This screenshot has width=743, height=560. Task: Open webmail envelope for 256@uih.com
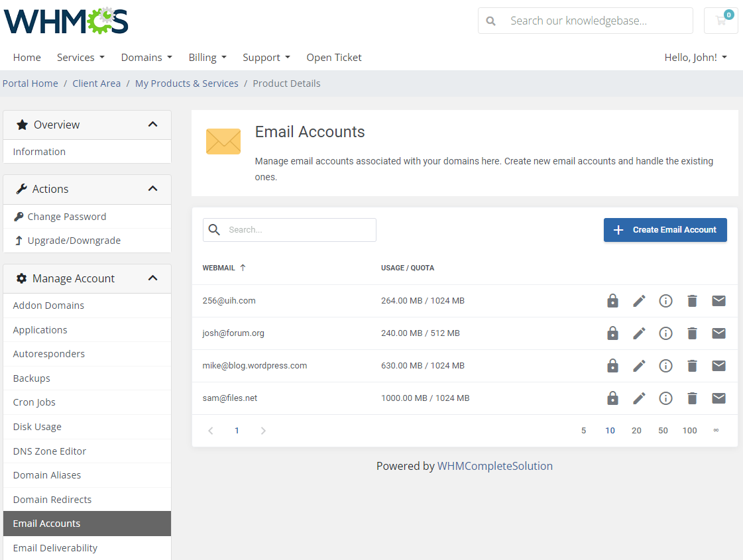pyautogui.click(x=719, y=301)
